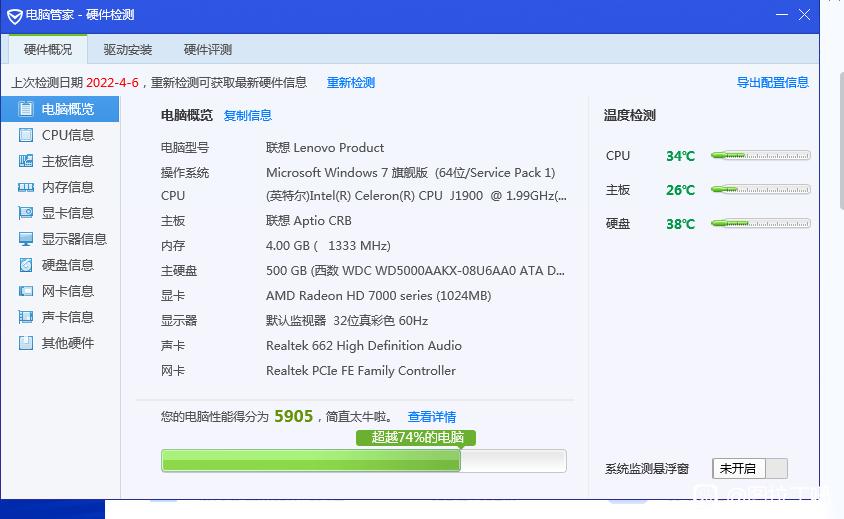This screenshot has width=844, height=519.
Task: Open the CPU信息 chip icon
Action: (25, 135)
